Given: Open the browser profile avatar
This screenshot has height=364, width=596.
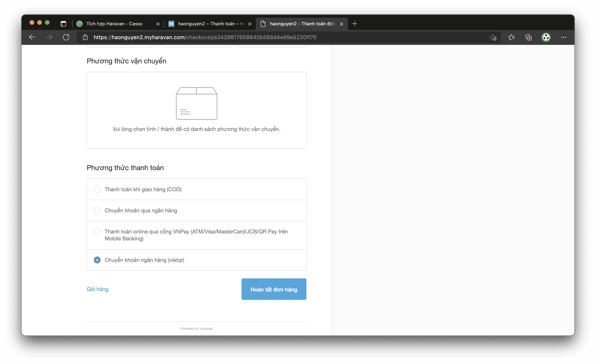Looking at the screenshot, I should (546, 37).
